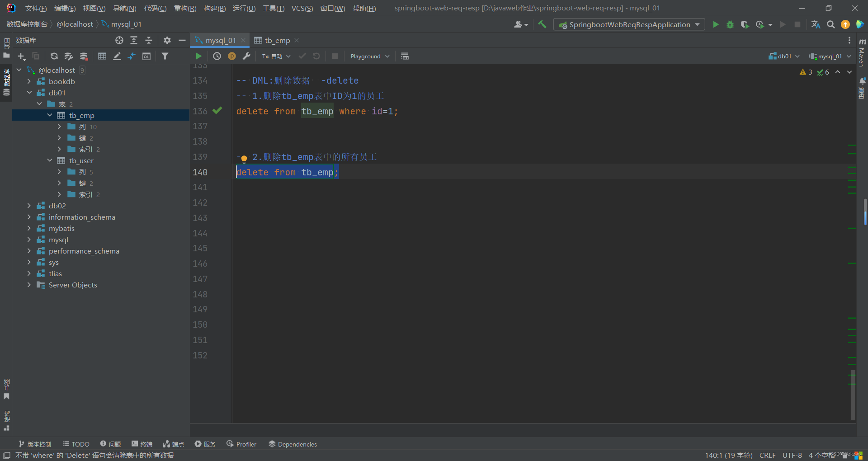Create a new data source with the plus icon
The height and width of the screenshot is (461, 868).
point(21,56)
